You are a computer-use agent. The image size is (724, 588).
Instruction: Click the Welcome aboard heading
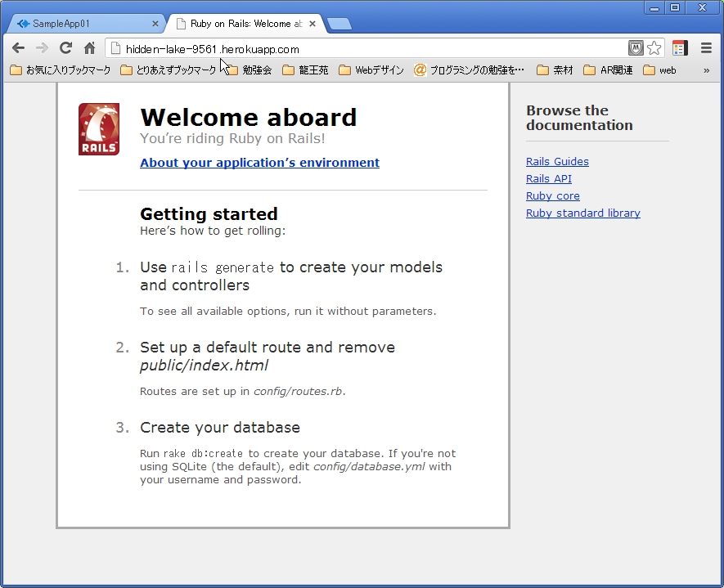249,117
